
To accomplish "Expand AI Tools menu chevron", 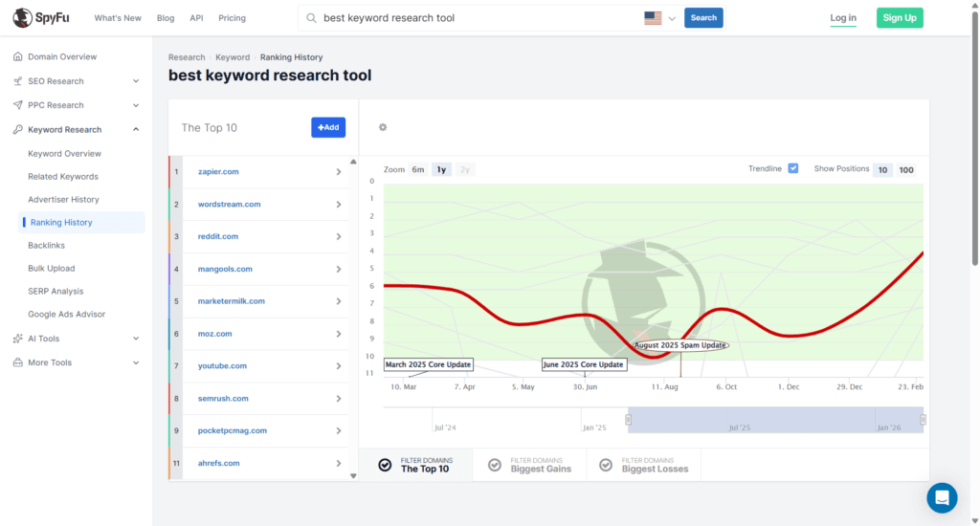I will tap(136, 339).
